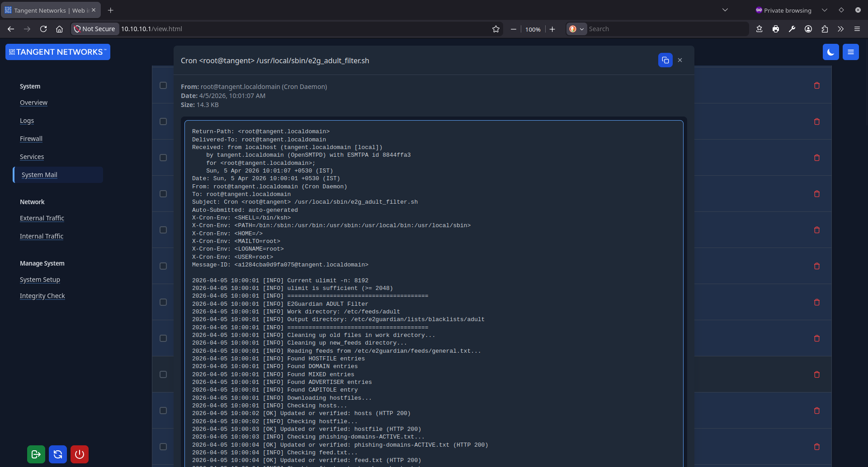The height and width of the screenshot is (467, 868).
Task: Open Firefox downloads from the toolbar
Action: 759,28
